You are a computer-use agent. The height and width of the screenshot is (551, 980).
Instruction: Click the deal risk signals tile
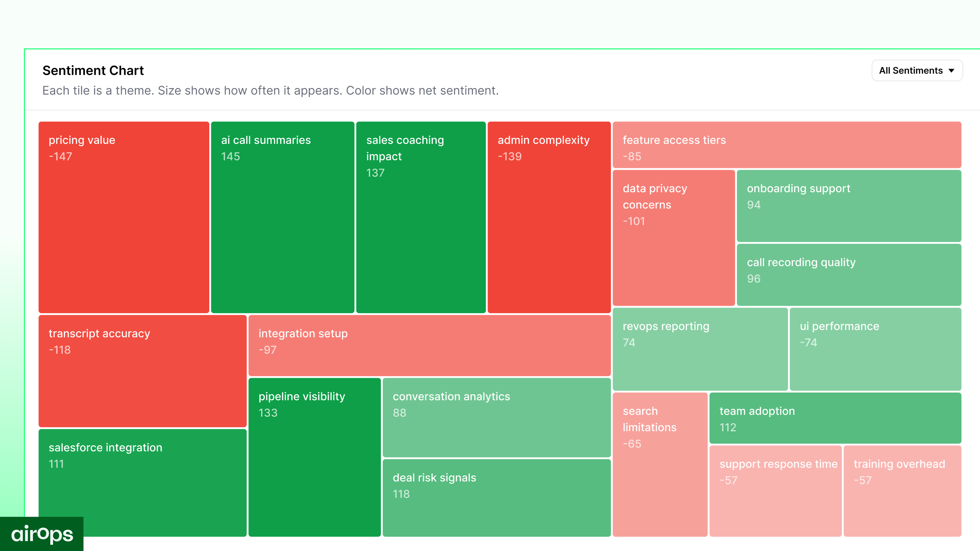tap(496, 497)
